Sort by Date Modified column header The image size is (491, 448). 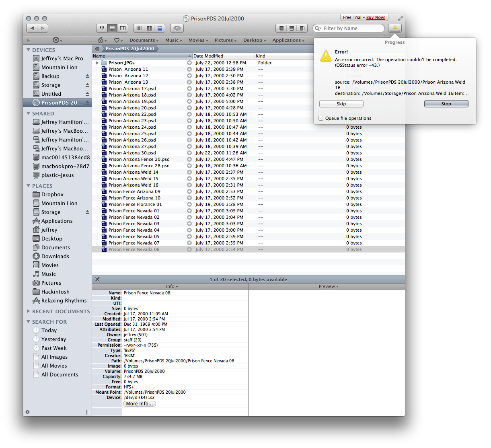coord(223,56)
